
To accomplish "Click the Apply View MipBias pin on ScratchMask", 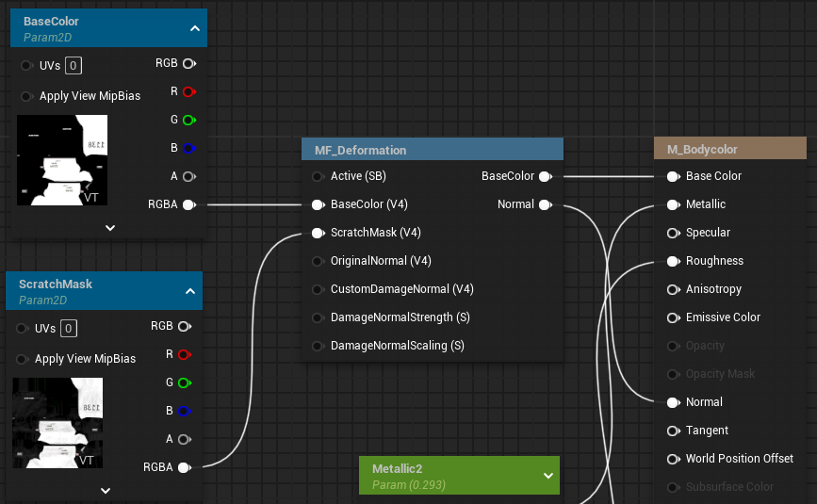I will coord(21,359).
